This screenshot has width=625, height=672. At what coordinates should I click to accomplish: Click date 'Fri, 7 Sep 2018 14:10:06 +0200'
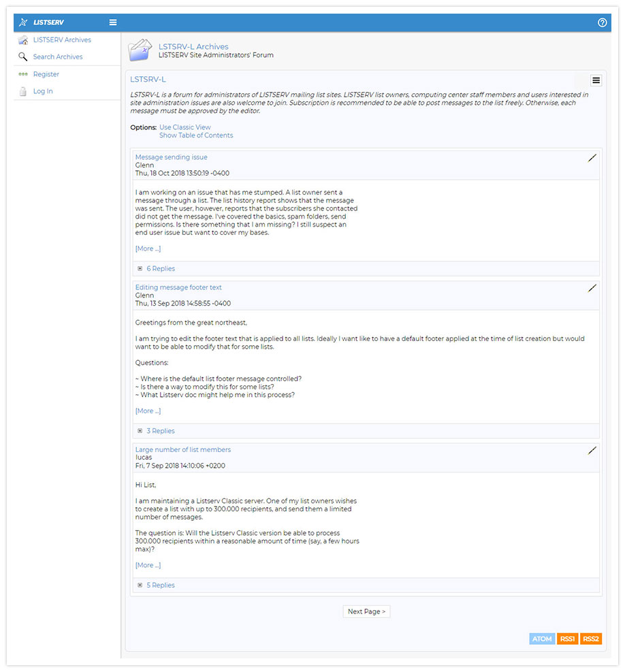[180, 466]
